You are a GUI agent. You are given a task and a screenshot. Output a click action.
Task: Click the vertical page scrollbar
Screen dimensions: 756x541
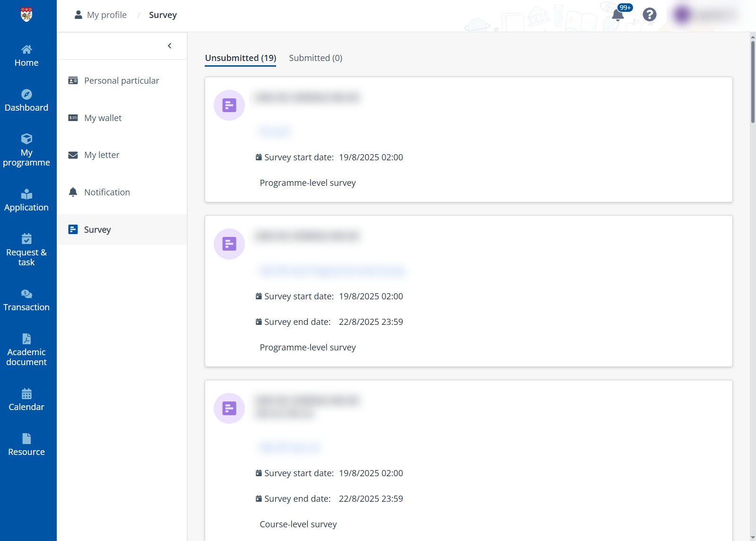coord(752,82)
